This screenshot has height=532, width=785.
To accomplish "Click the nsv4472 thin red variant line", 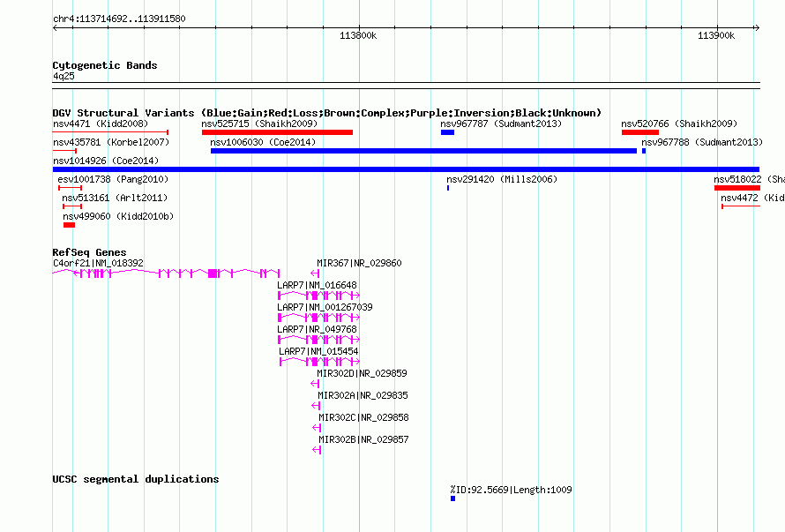I will click(x=741, y=206).
